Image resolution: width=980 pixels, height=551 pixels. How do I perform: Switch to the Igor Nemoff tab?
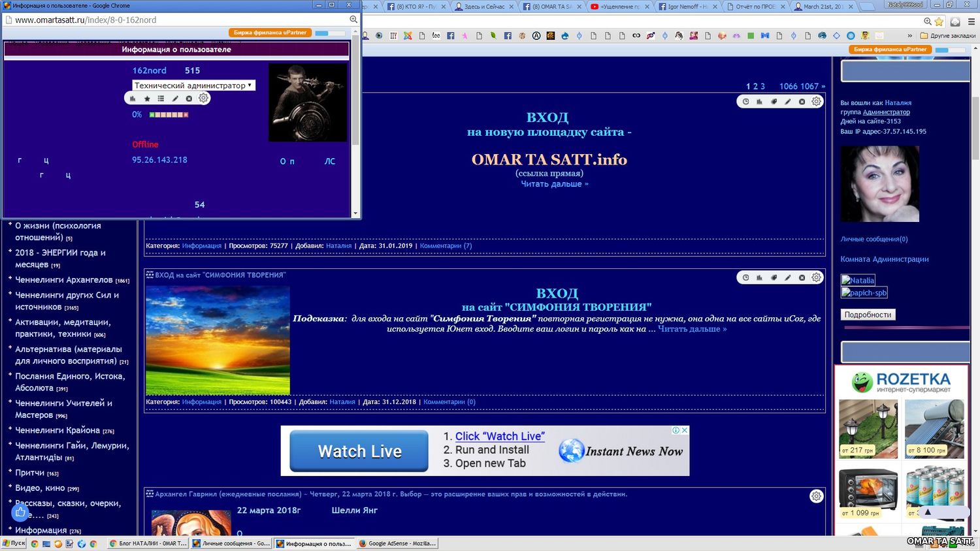click(687, 7)
